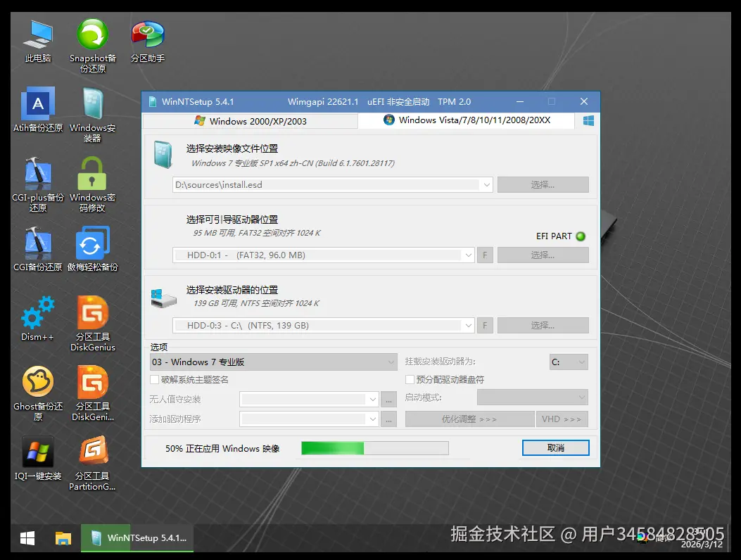The height and width of the screenshot is (560, 741).
Task: Click the F button beside the installation drive
Action: point(485,326)
